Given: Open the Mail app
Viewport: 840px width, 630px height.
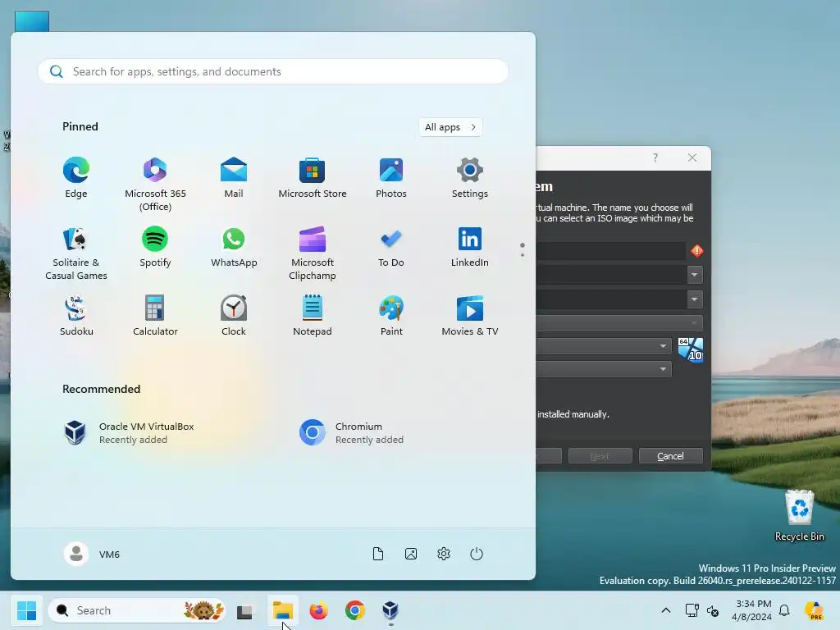Looking at the screenshot, I should click(234, 178).
